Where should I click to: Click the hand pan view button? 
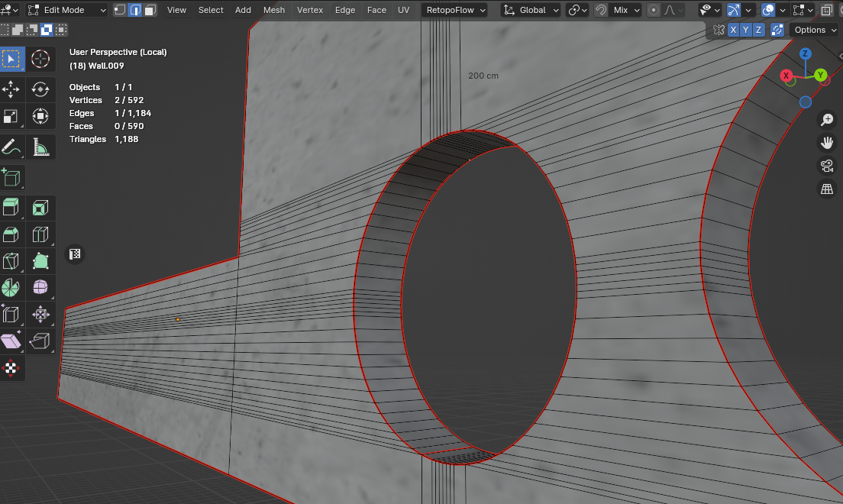pos(827,143)
